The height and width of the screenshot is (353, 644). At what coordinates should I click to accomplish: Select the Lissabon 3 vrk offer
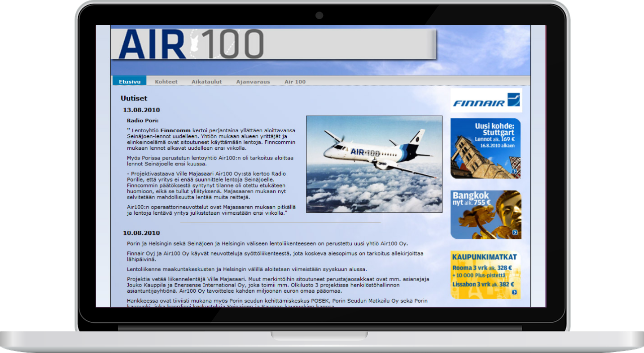click(x=481, y=284)
